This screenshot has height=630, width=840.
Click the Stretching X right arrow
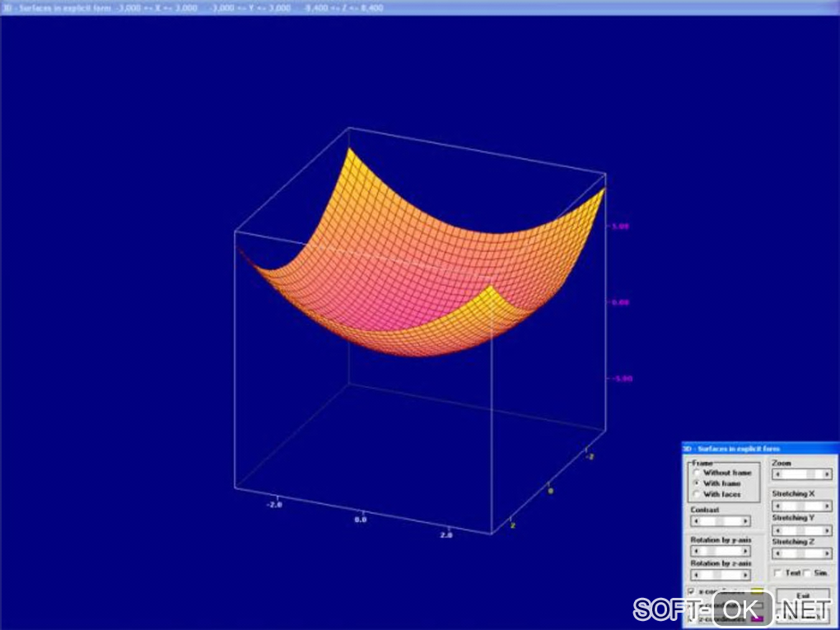[827, 506]
